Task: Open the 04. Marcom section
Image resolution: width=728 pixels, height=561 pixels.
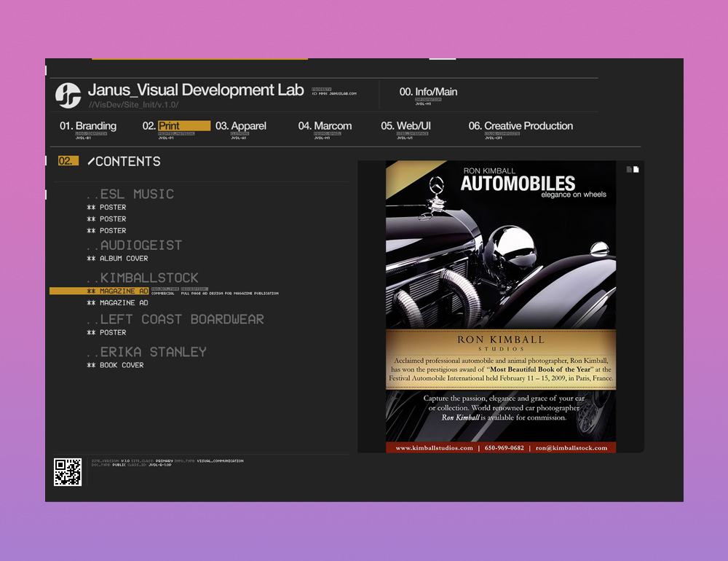Action: (x=325, y=125)
